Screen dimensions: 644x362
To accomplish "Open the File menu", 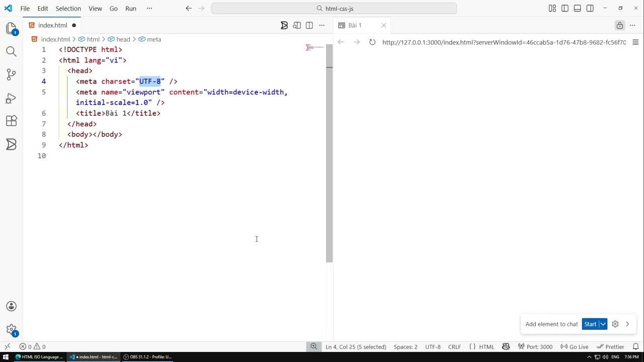I will click(25, 8).
